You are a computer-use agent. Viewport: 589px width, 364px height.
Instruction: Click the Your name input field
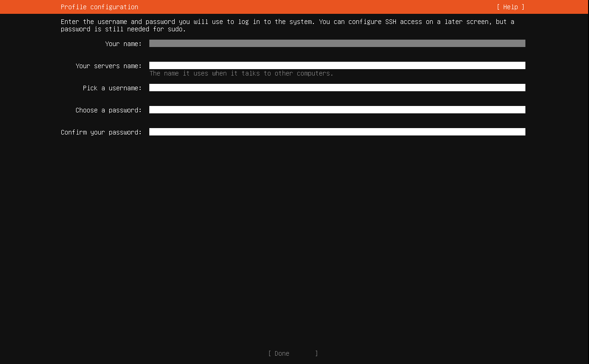pos(337,43)
